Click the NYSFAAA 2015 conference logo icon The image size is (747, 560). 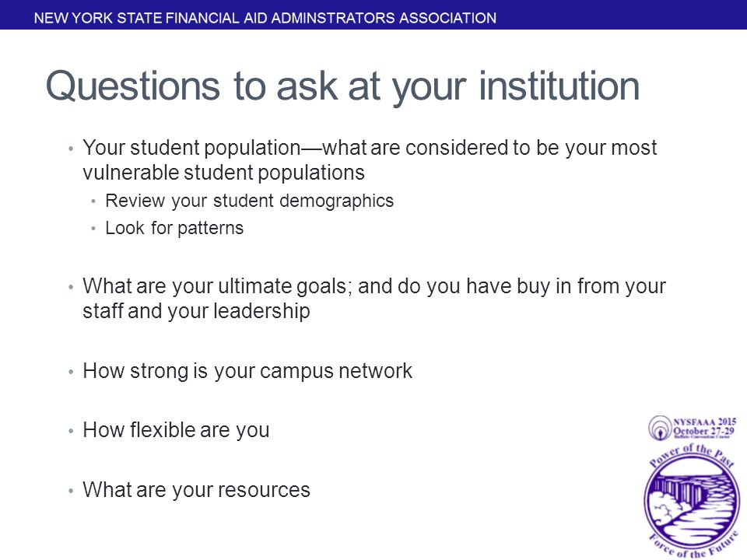(x=693, y=427)
